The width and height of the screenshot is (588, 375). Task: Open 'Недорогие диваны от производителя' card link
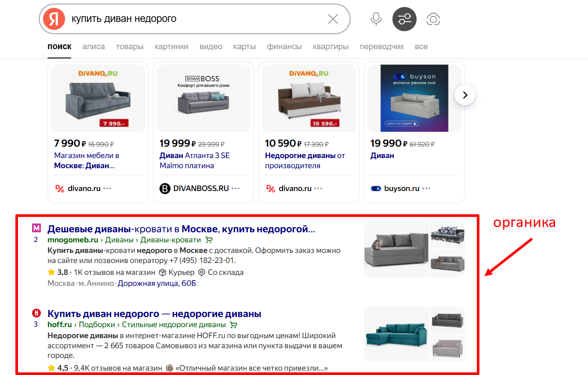tap(305, 161)
